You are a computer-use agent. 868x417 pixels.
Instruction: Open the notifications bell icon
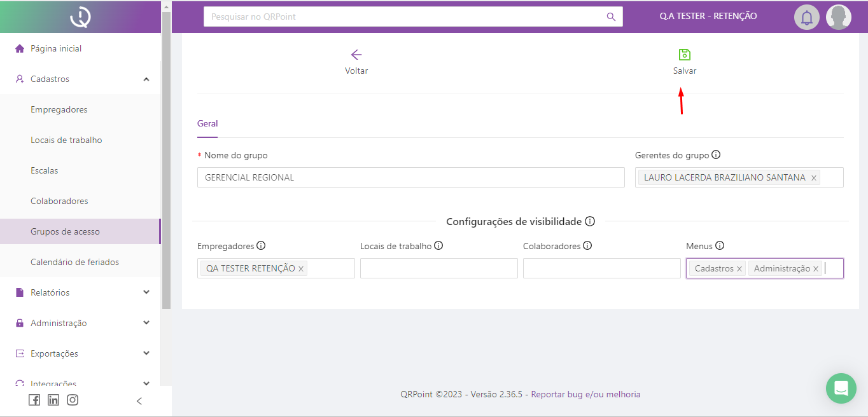pyautogui.click(x=806, y=17)
